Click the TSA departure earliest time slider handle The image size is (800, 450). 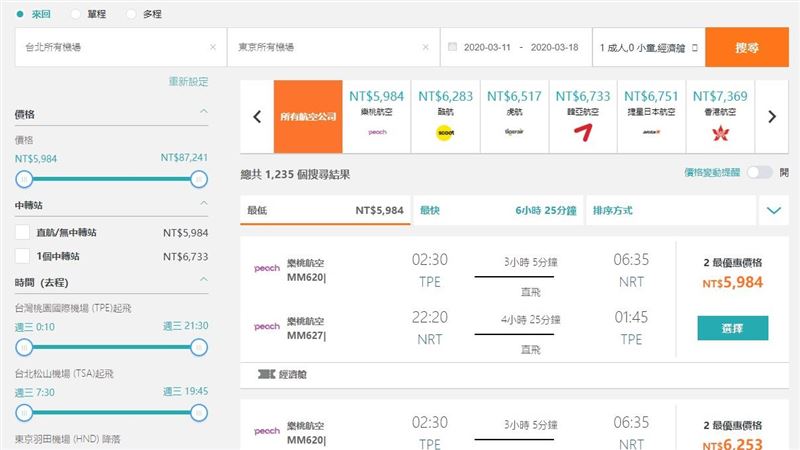coord(24,413)
